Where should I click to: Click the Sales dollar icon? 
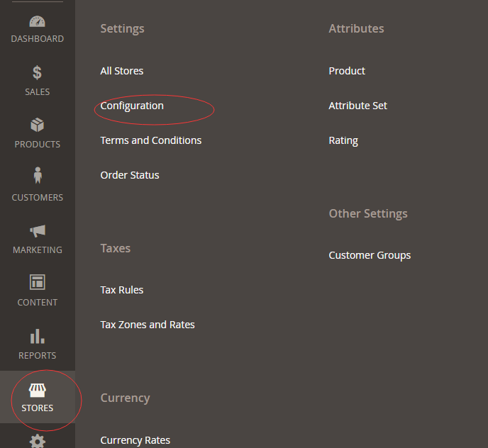pyautogui.click(x=37, y=73)
